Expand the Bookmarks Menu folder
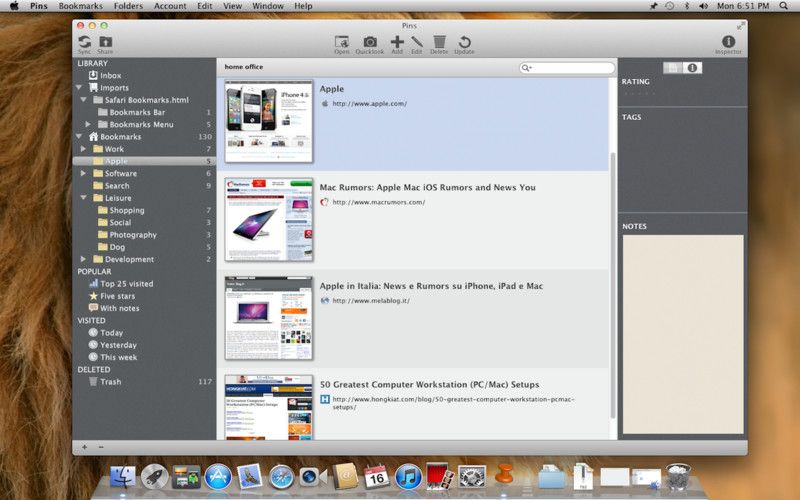 tap(88, 124)
